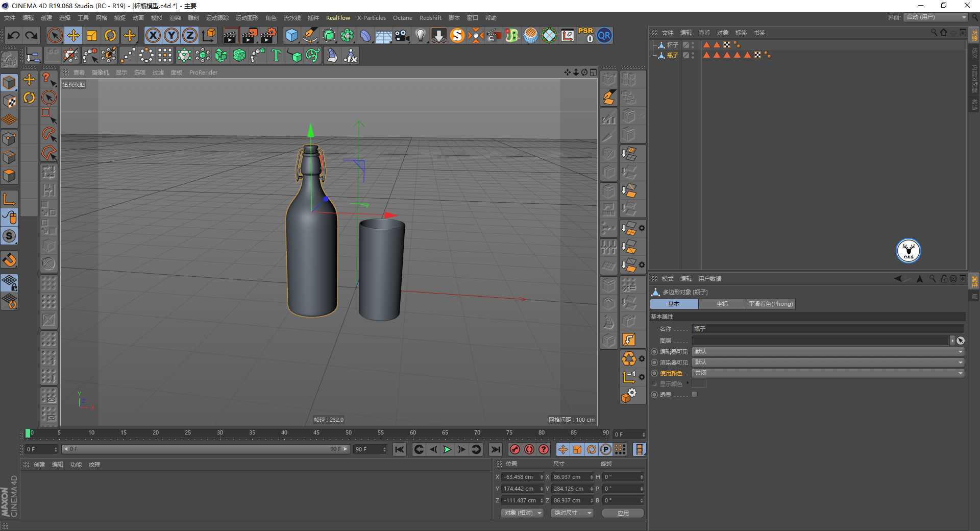The height and width of the screenshot is (531, 980).
Task: Select the Move tool in top toolbar
Action: click(73, 35)
